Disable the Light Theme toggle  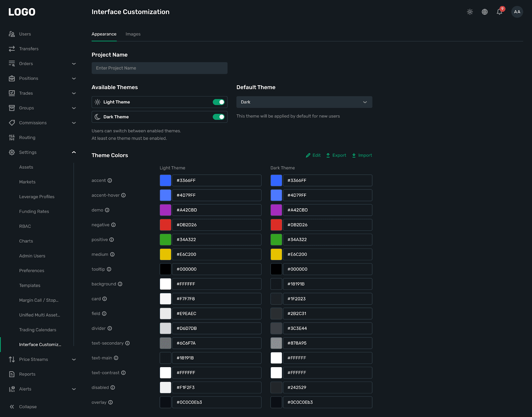click(x=219, y=102)
